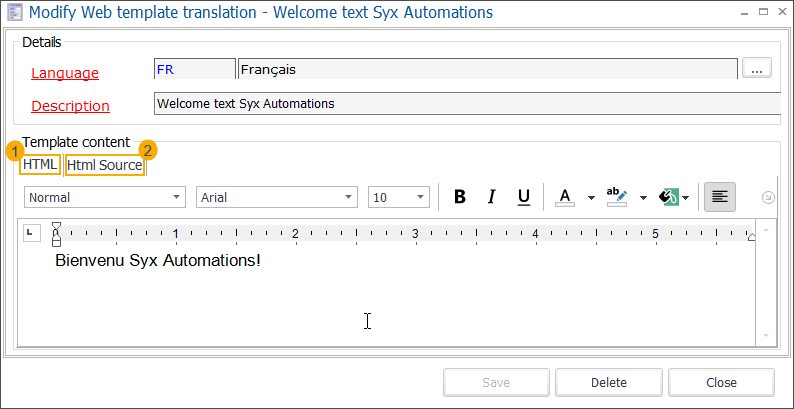
Task: Click the Save button
Action: click(x=496, y=382)
